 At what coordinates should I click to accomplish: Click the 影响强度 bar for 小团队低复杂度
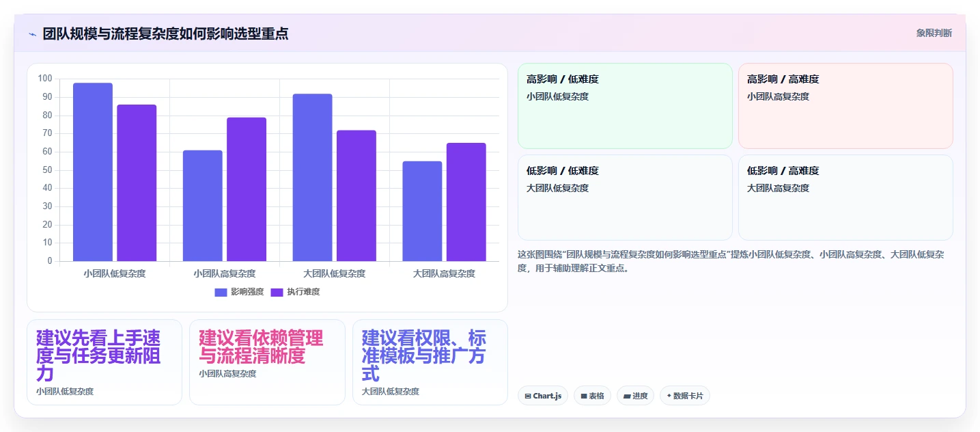point(93,172)
